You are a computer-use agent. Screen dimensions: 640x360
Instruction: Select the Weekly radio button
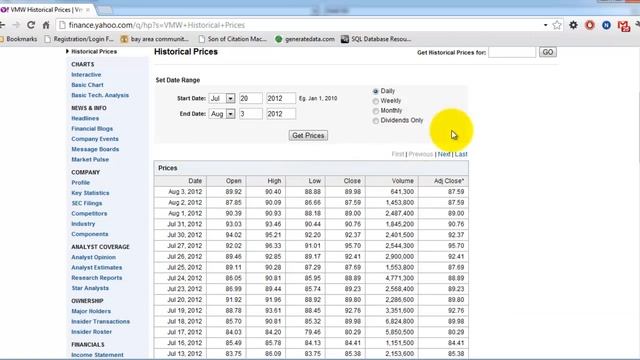coord(376,101)
